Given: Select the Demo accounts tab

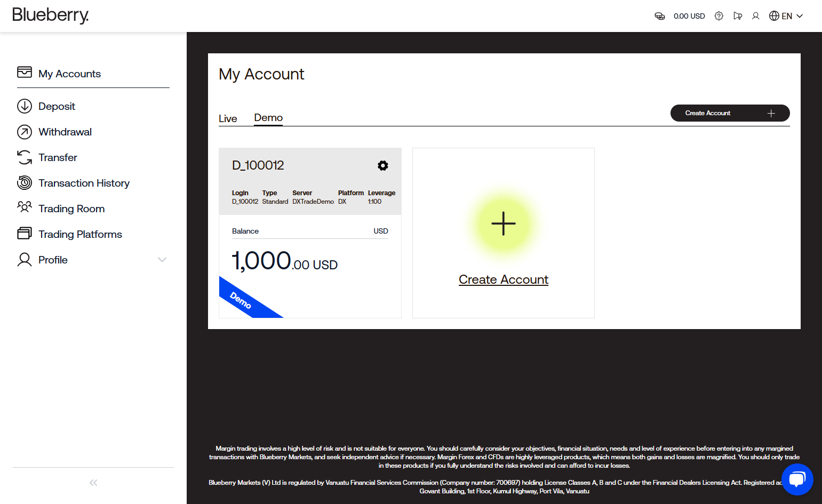Looking at the screenshot, I should (268, 118).
